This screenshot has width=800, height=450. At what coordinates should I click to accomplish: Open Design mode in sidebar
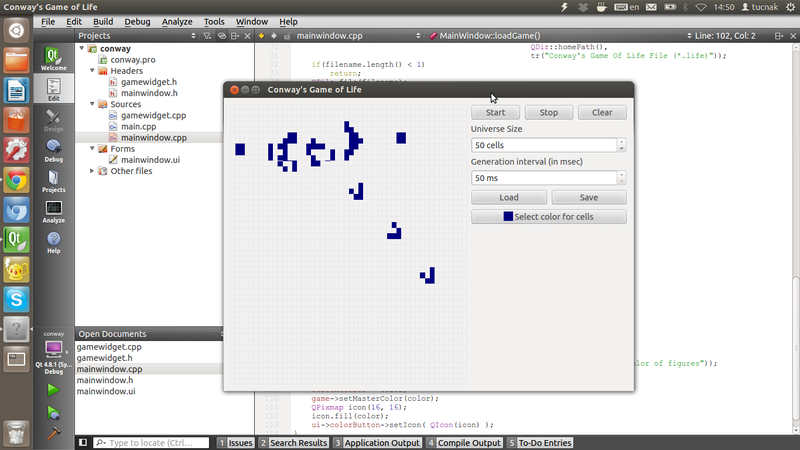[54, 120]
